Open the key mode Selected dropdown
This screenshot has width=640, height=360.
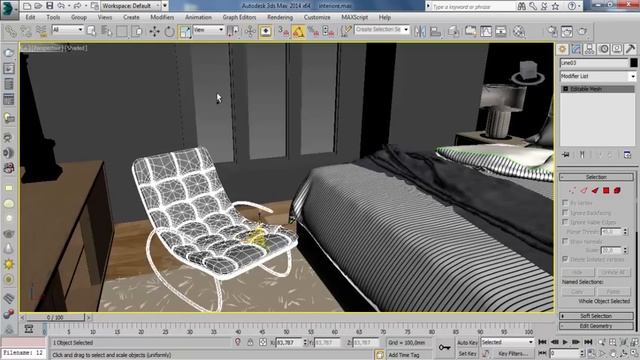(x=507, y=342)
